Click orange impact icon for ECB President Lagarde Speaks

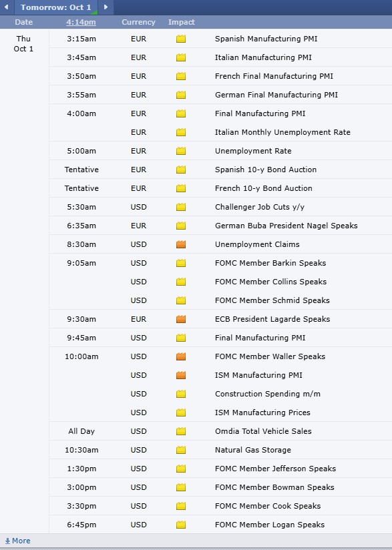pos(181,319)
